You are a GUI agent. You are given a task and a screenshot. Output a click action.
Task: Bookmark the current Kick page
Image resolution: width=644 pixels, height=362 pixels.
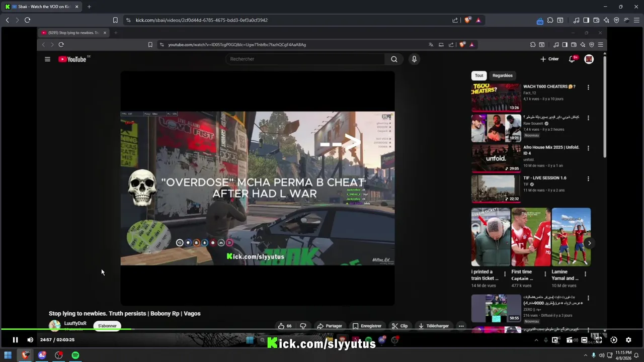[115, 20]
